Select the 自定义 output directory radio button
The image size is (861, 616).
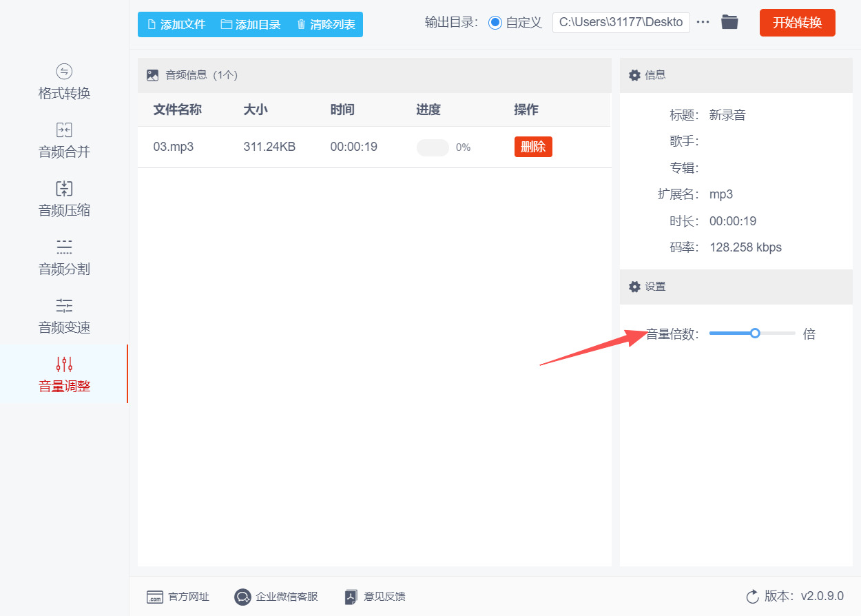(494, 22)
